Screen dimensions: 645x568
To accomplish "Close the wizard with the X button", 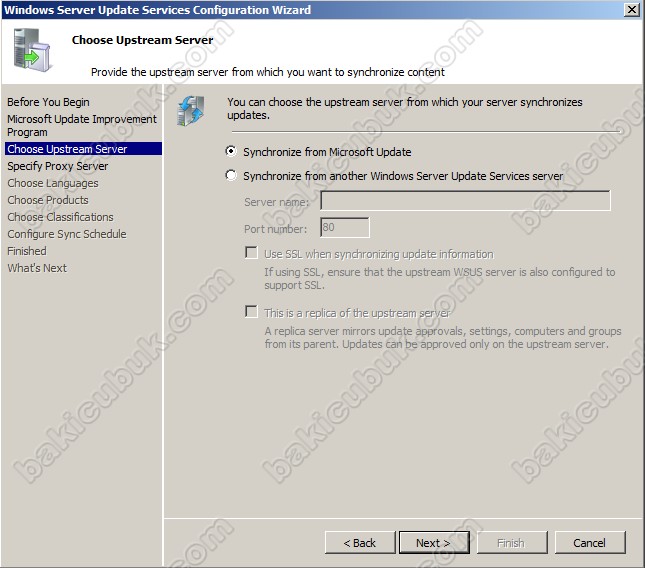I will pos(631,9).
